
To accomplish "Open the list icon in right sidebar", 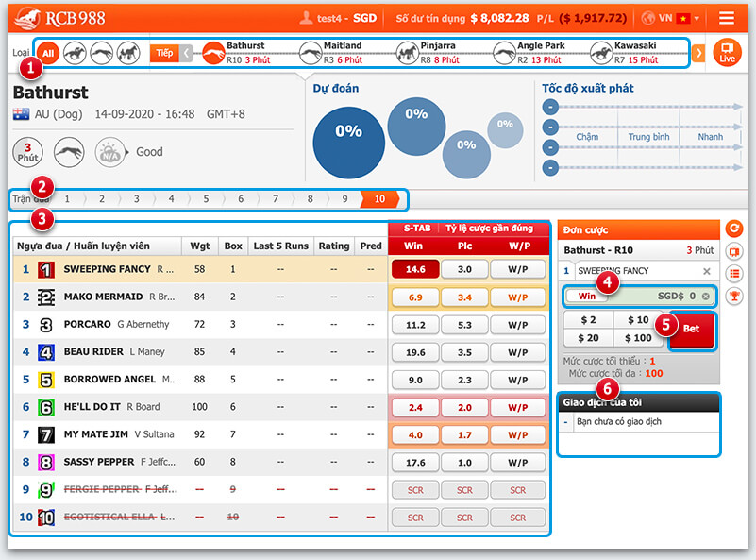I will 734,273.
